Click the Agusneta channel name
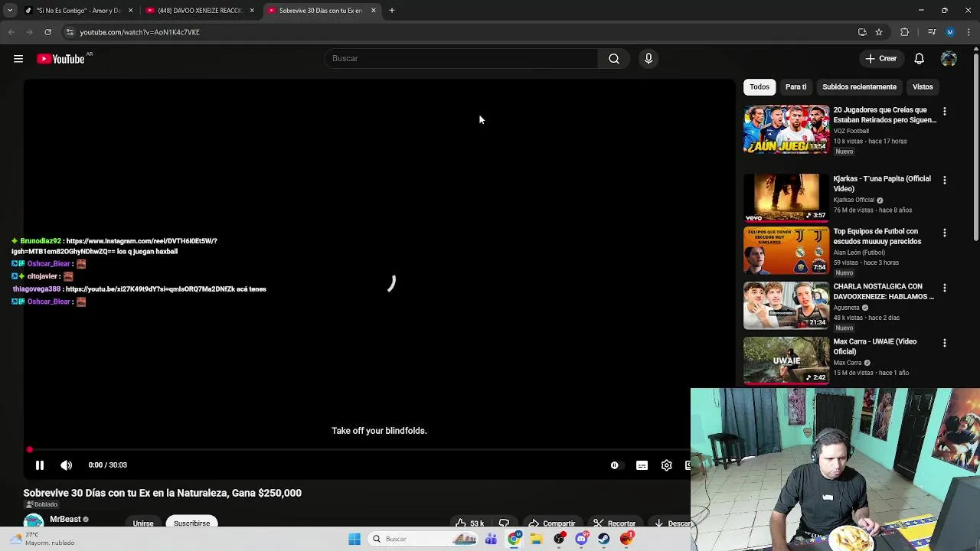Screen dimensions: 980x551 (846, 308)
